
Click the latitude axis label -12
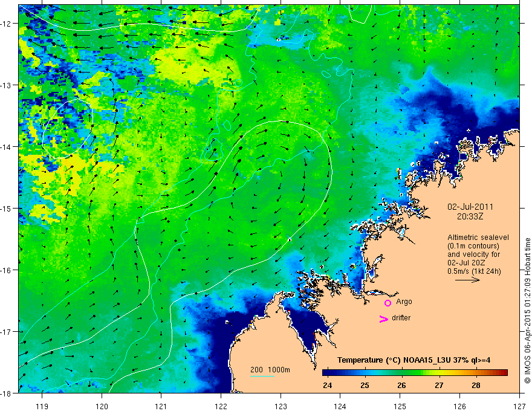pos(6,24)
